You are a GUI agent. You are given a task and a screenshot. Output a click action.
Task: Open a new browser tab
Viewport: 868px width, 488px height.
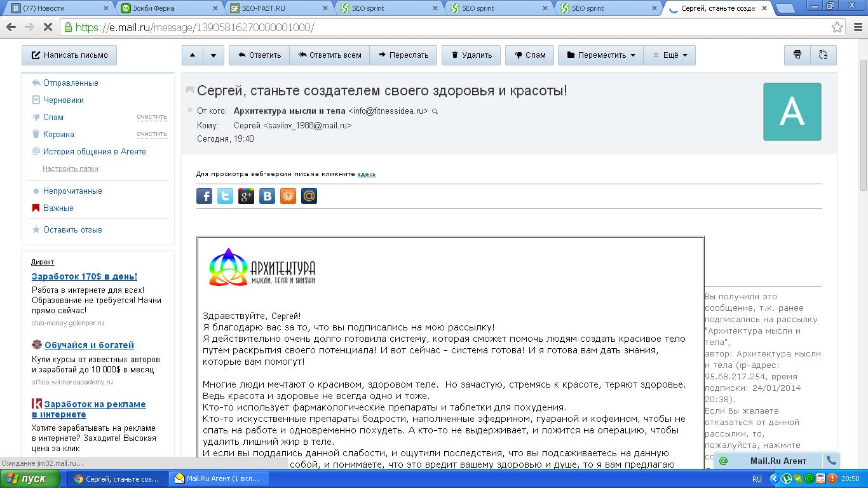[x=785, y=9]
